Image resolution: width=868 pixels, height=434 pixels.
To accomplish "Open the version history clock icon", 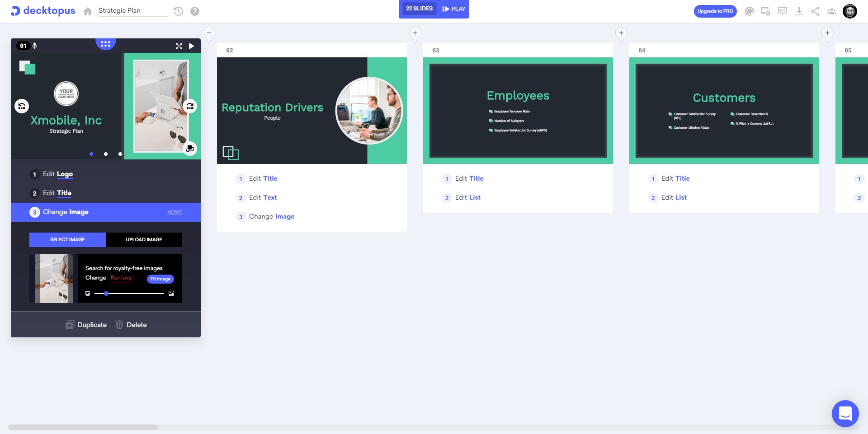I will tap(179, 11).
